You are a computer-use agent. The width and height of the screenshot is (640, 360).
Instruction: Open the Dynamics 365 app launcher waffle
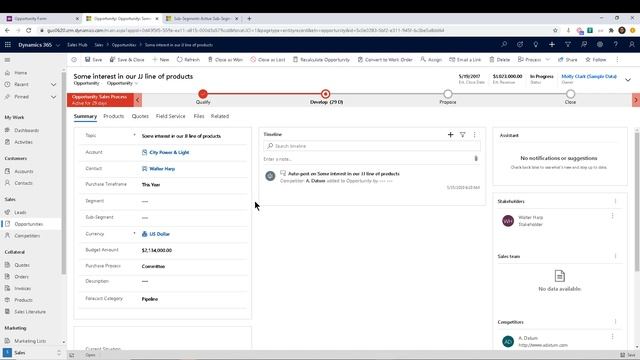[8, 45]
